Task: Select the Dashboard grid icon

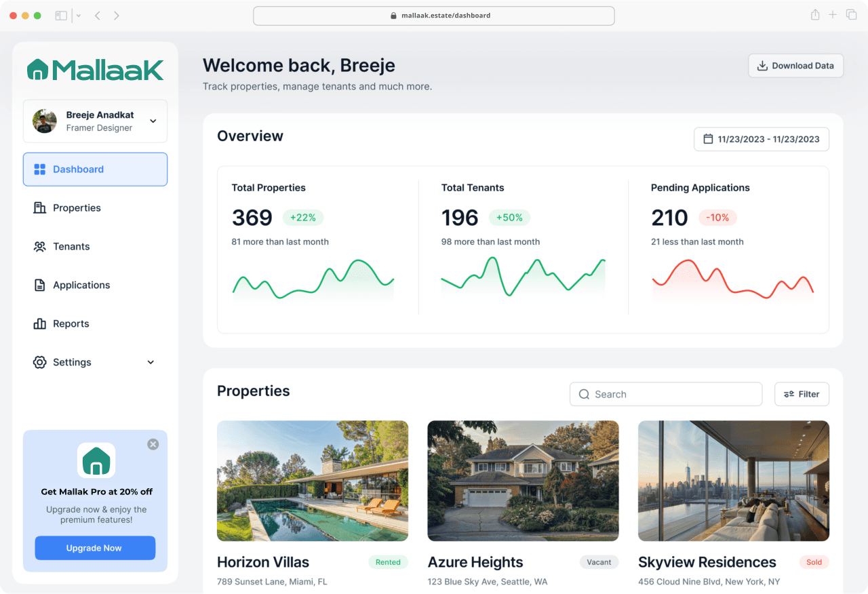Action: [39, 170]
